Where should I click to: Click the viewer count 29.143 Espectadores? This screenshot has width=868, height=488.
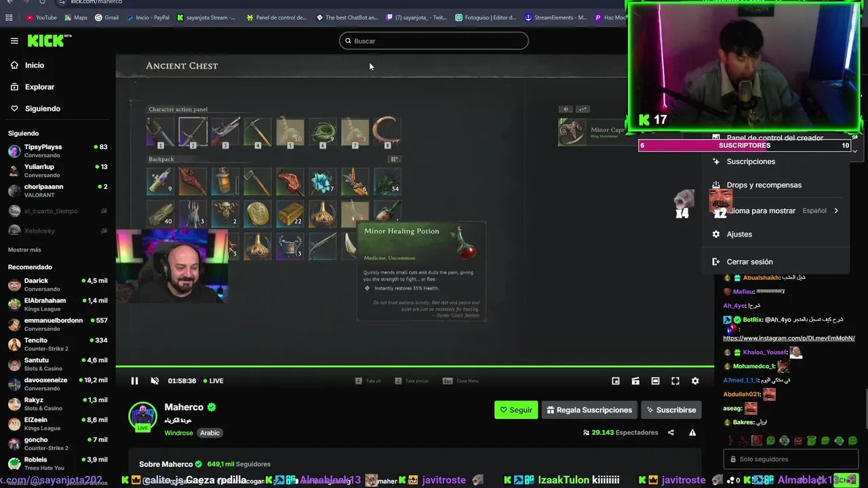pos(620,432)
